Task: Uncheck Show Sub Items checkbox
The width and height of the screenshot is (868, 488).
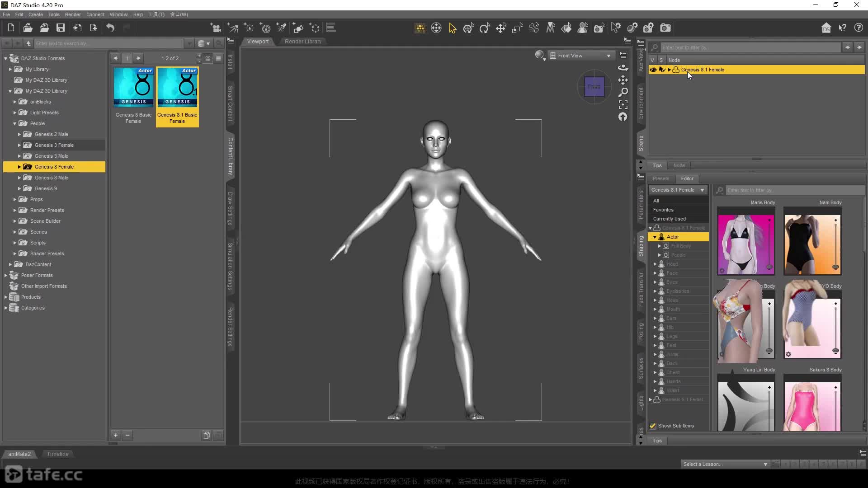Action: click(653, 426)
